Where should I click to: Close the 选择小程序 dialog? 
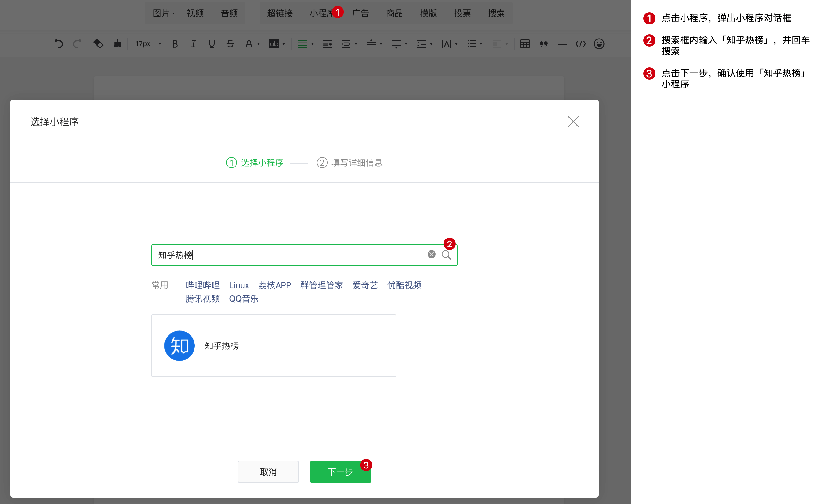point(573,122)
